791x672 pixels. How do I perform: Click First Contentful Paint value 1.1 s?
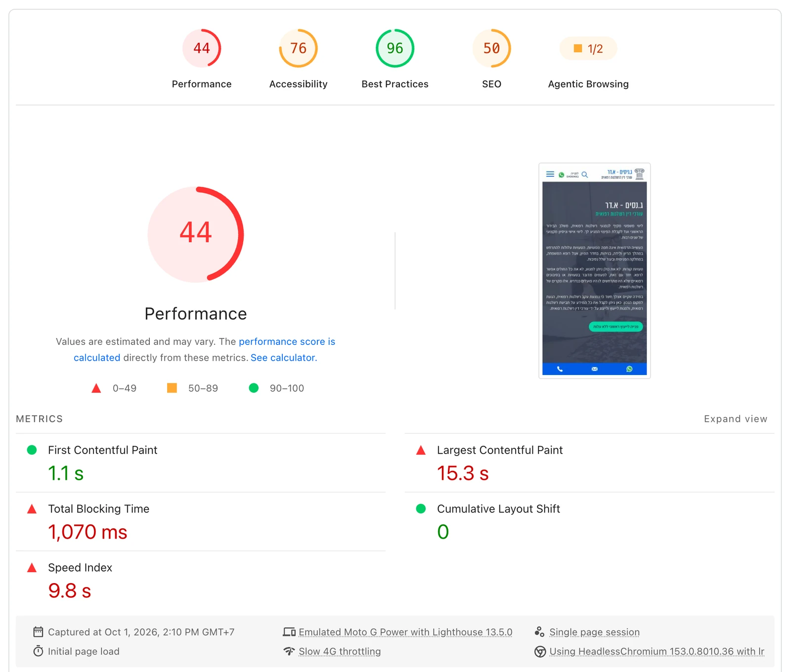pos(66,473)
